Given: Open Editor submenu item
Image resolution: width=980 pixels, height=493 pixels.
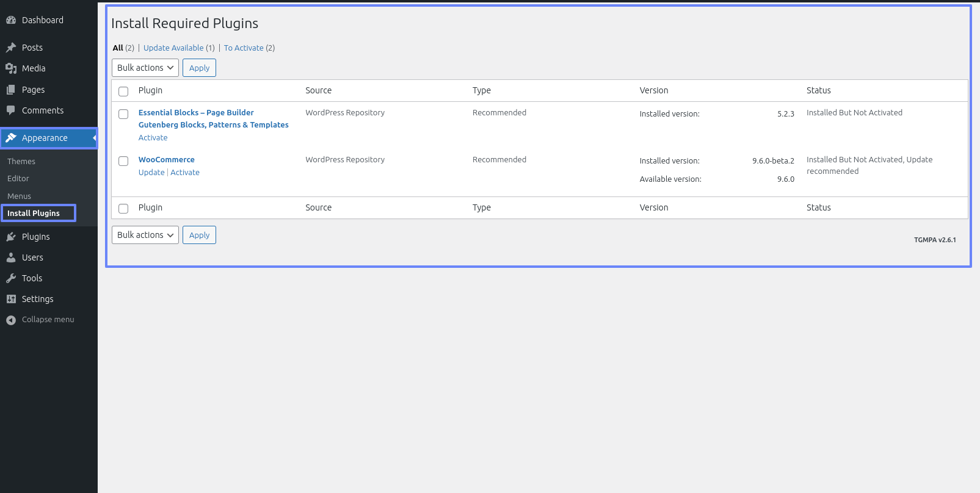Looking at the screenshot, I should point(18,178).
